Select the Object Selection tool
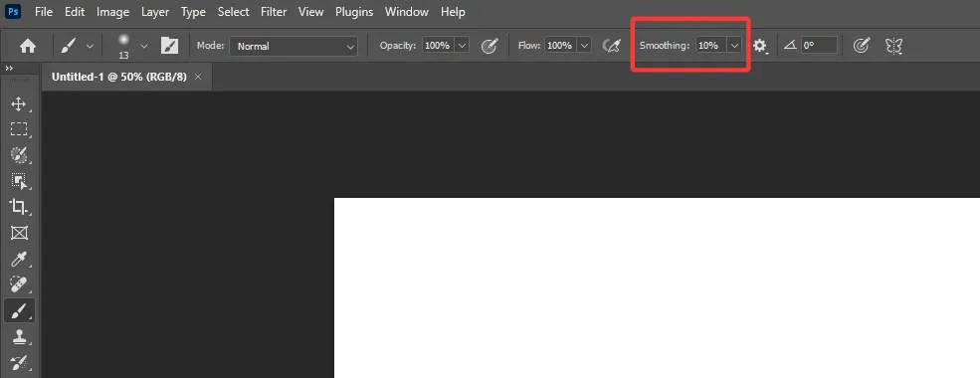980x378 pixels. [x=19, y=181]
